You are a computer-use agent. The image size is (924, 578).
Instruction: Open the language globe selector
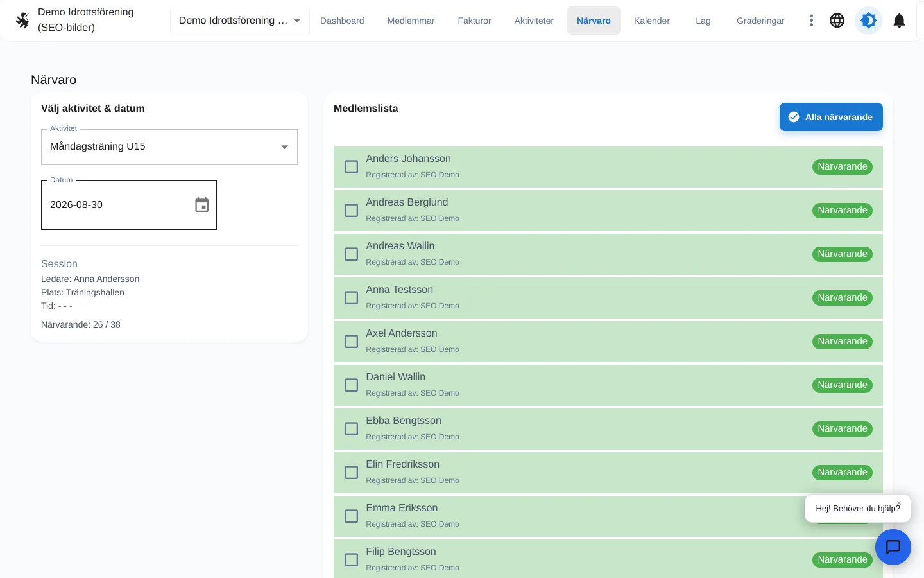(837, 21)
